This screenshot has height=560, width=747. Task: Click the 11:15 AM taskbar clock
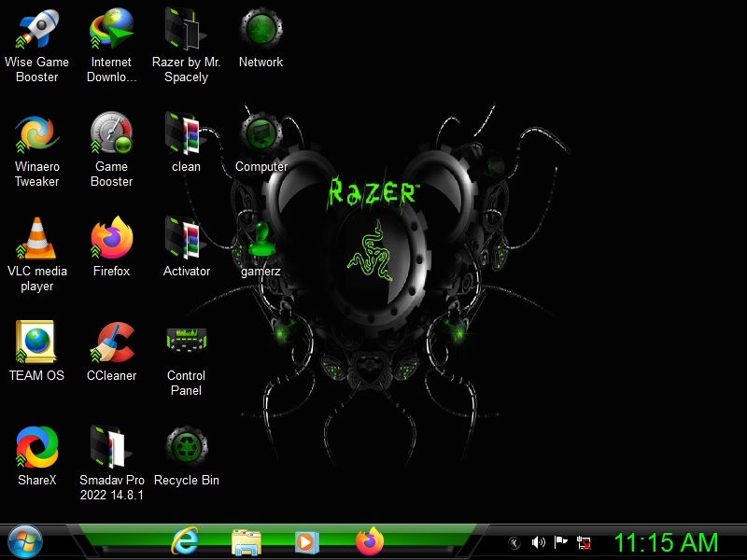click(666, 542)
